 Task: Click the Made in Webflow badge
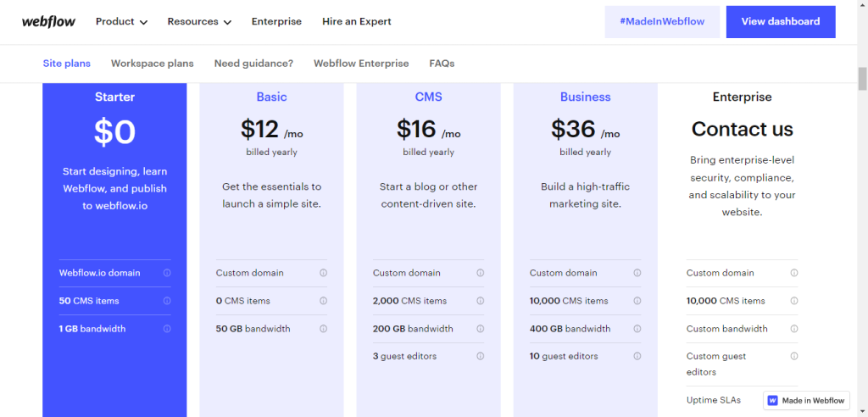click(806, 400)
